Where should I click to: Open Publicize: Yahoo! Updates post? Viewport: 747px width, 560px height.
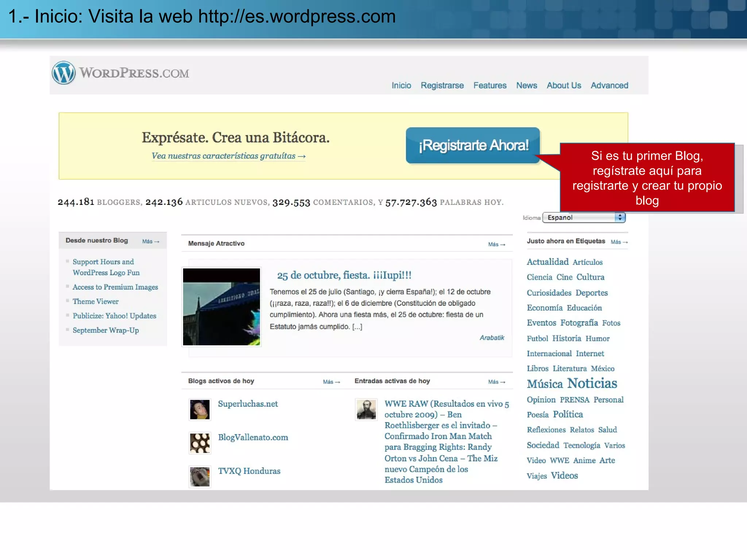[x=114, y=316]
